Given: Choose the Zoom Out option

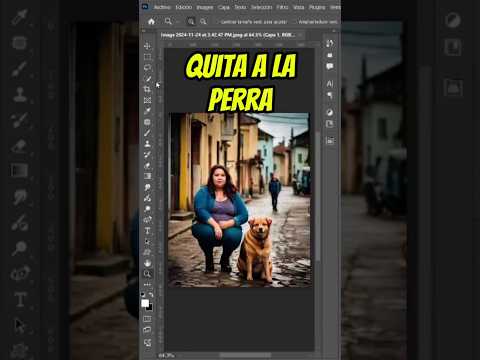Looking at the screenshot, I should point(203,22).
